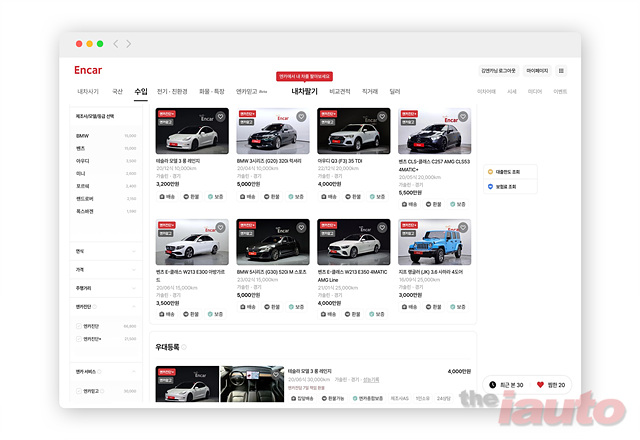Check the 엔카믿고 service checkbox

click(x=79, y=391)
